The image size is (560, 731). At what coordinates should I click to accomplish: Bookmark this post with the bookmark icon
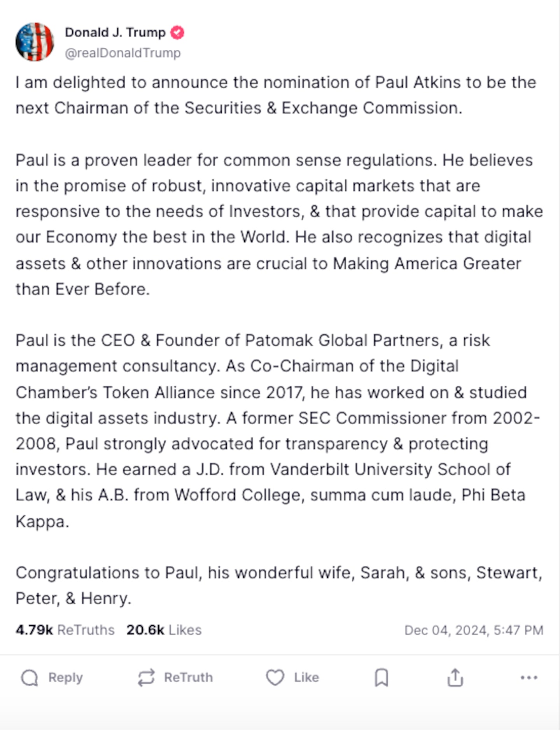(381, 678)
